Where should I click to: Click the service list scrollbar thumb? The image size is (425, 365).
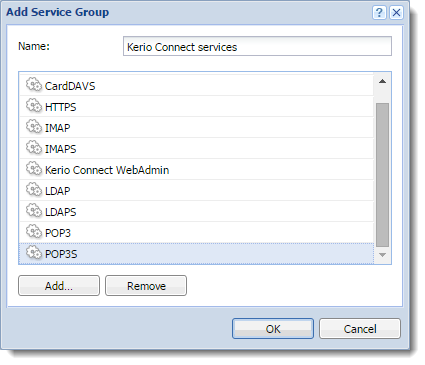tap(382, 175)
